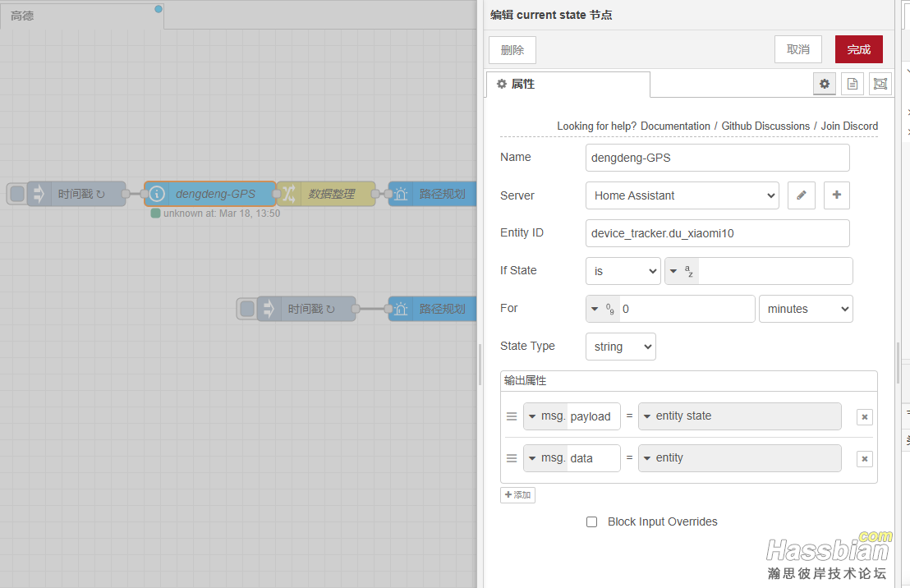
Task: Click the shuffle icon on 数据整理 node
Action: coord(288,194)
